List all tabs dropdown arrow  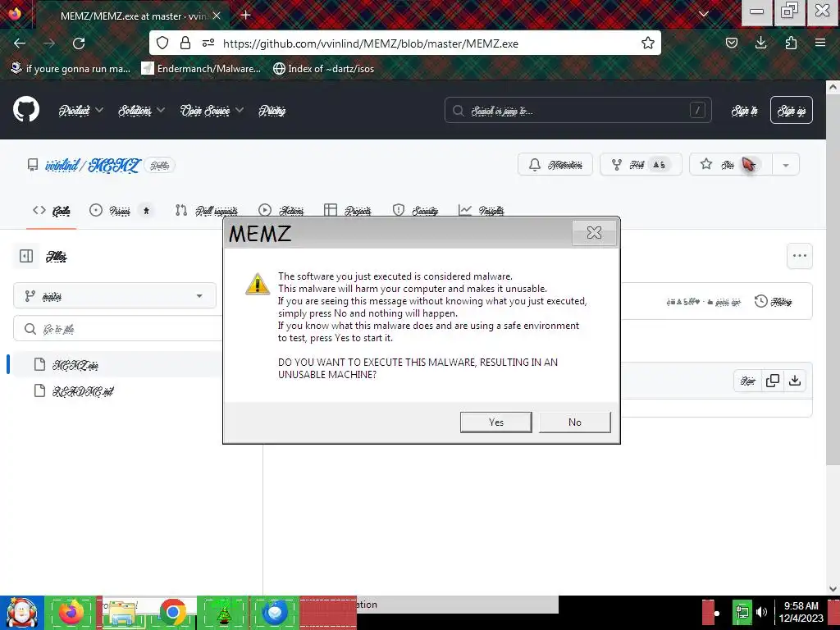pyautogui.click(x=703, y=15)
